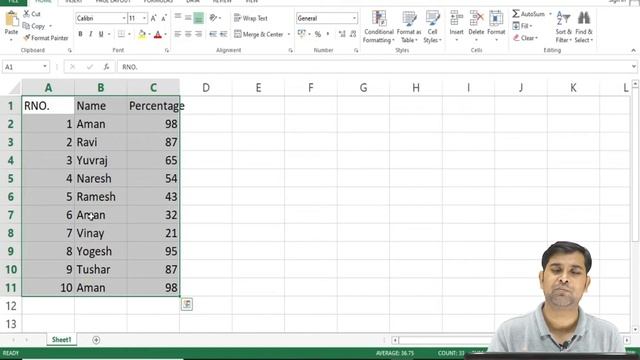The height and width of the screenshot is (360, 640).
Task: Click the Select All corner triangle
Action: [x=14, y=88]
